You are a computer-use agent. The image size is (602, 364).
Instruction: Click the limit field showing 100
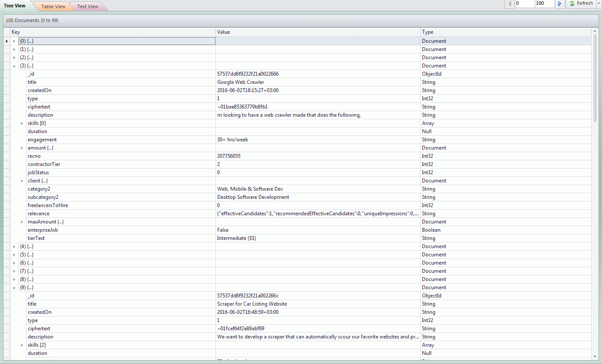[544, 3]
